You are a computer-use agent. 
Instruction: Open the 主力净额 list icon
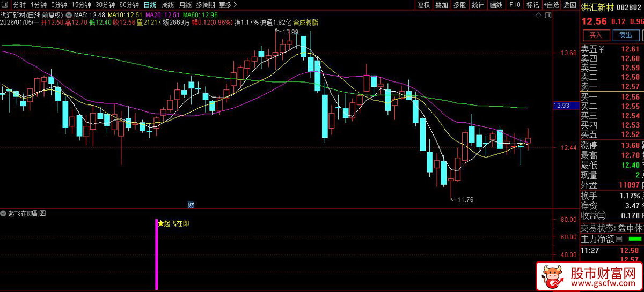pos(619,239)
